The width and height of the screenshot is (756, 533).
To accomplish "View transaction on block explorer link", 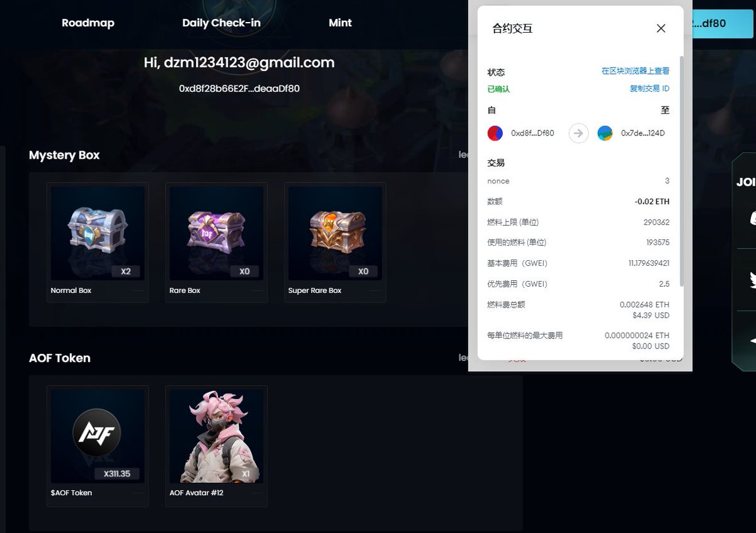I will (x=636, y=71).
